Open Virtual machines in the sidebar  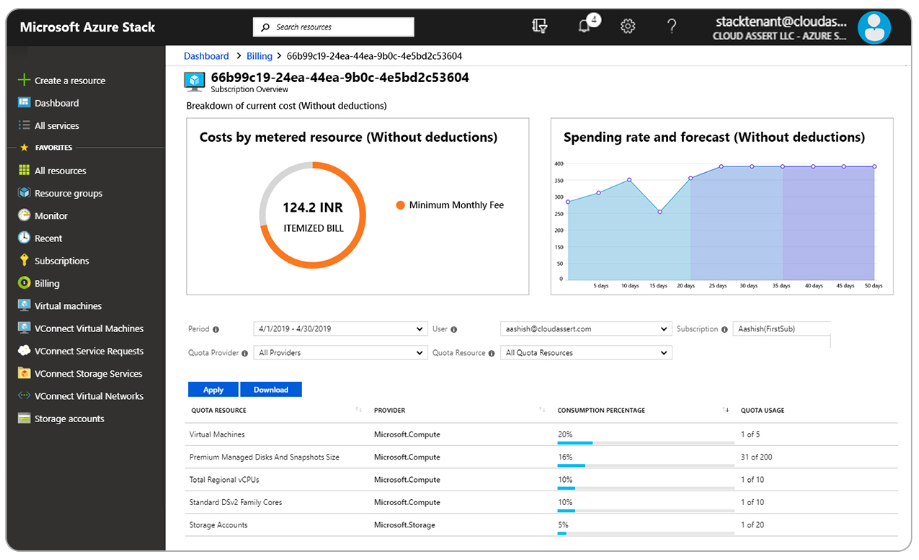click(68, 306)
